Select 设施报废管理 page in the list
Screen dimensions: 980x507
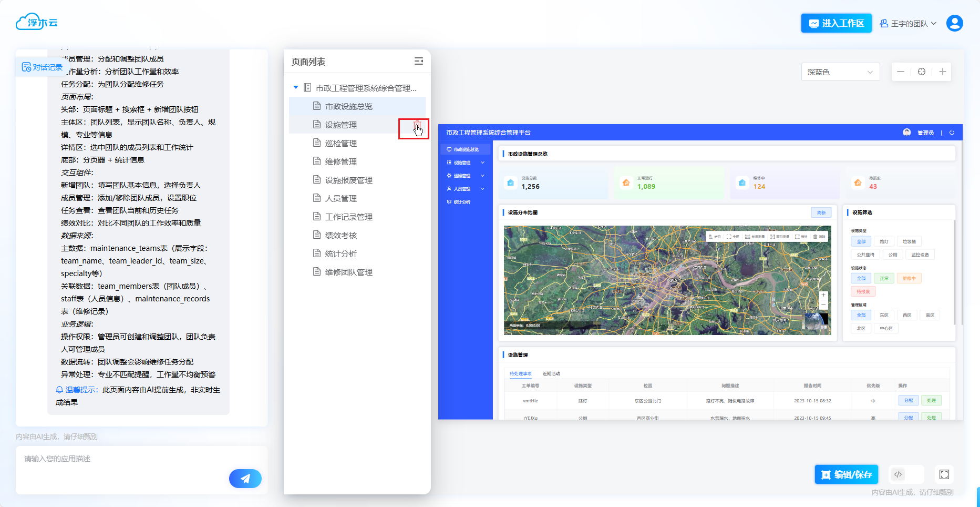(x=348, y=180)
